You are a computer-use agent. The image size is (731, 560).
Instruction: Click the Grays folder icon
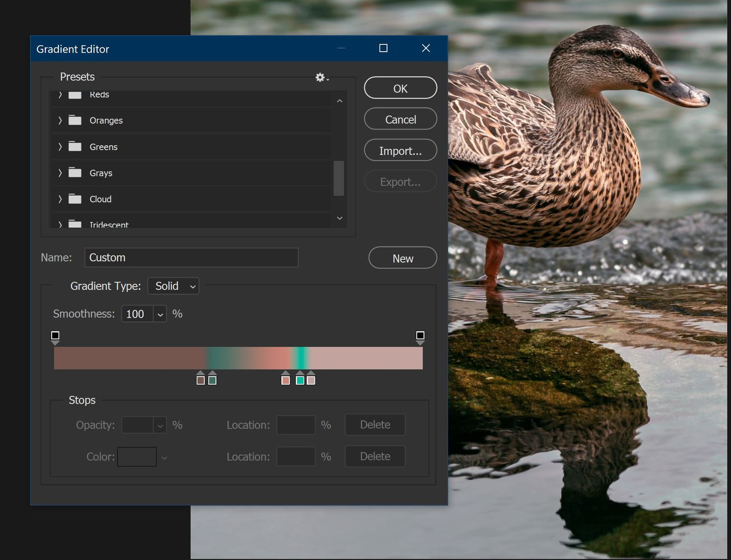click(x=75, y=173)
